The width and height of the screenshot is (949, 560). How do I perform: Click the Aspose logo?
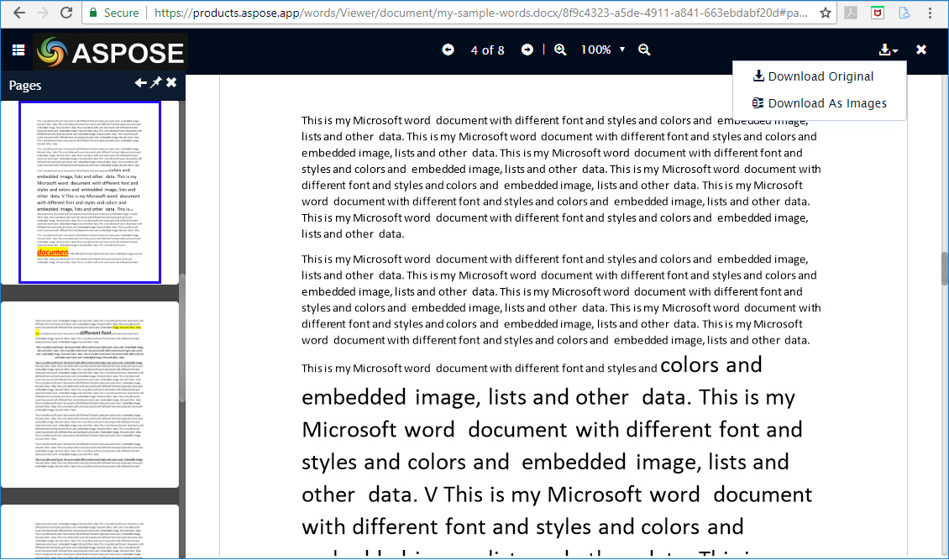(x=110, y=52)
